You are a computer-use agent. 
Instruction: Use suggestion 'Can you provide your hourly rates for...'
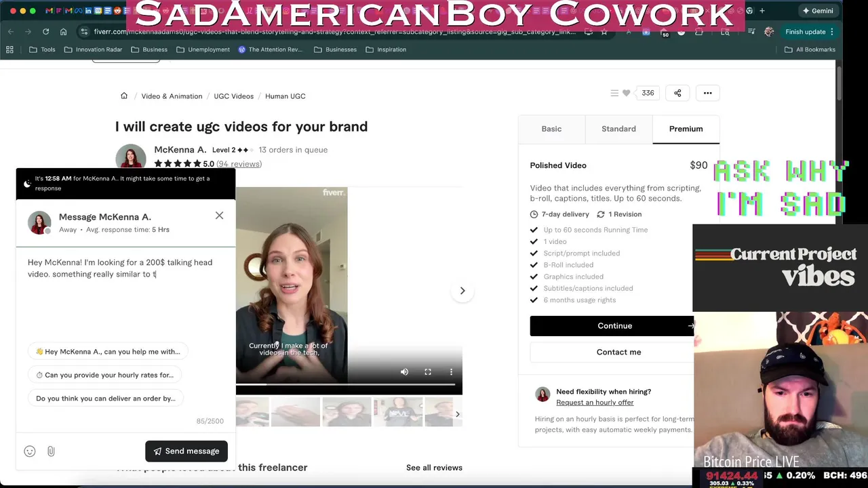click(x=105, y=375)
